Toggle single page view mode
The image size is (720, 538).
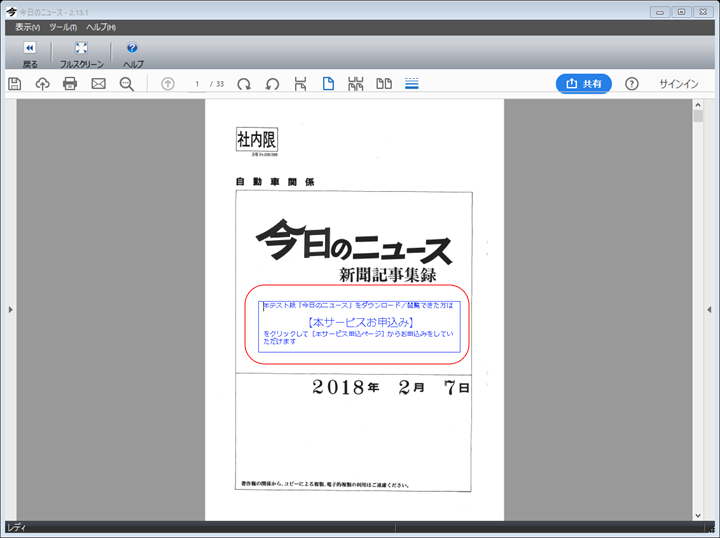[x=328, y=84]
